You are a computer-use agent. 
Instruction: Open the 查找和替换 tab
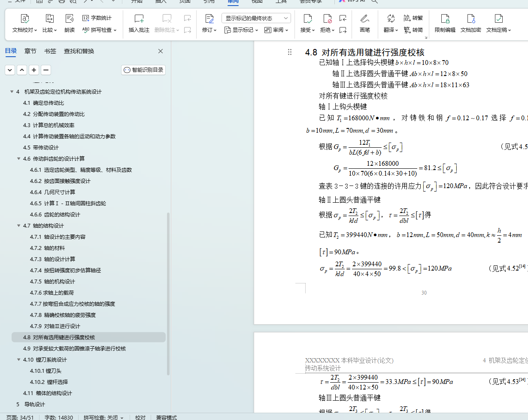79,51
